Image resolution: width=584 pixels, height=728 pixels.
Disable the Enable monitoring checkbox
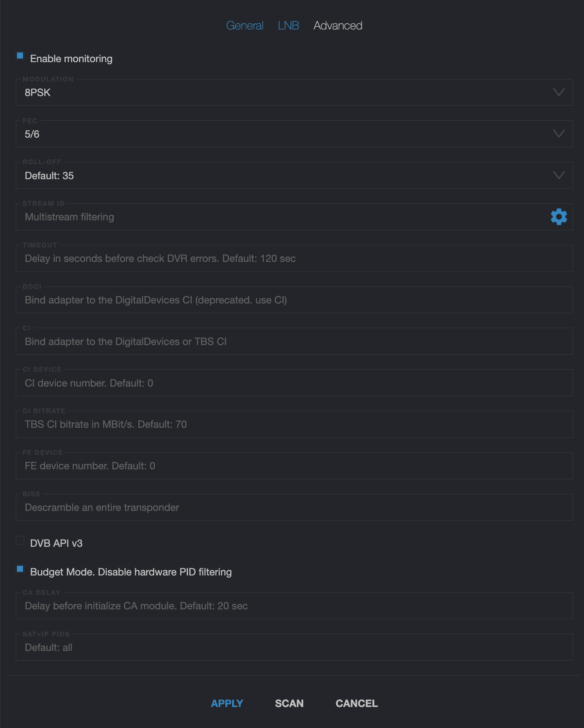tap(19, 56)
